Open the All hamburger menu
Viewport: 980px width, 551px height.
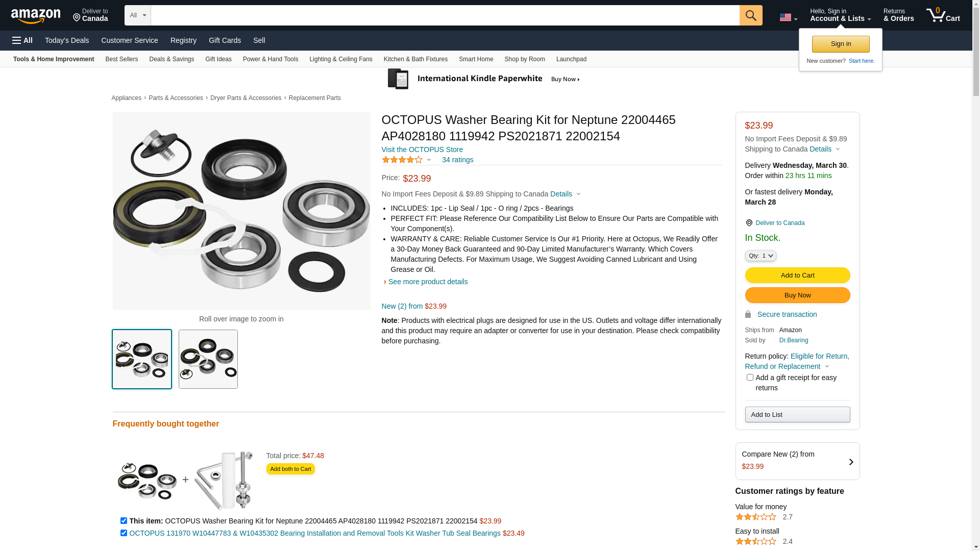[x=22, y=40]
